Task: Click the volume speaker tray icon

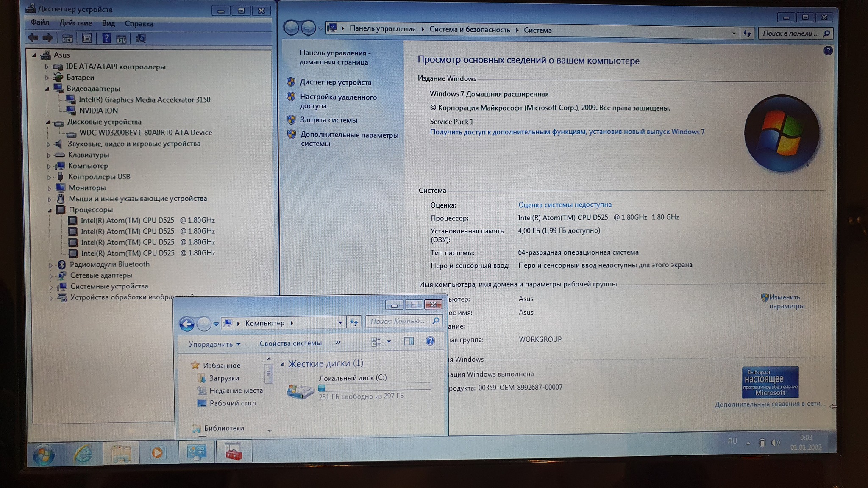Action: point(775,443)
